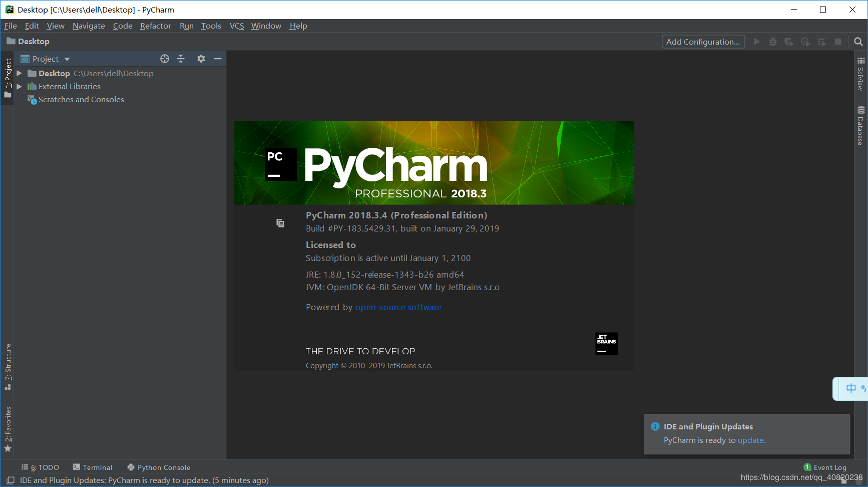Click the open-source software link
868x487 pixels.
(398, 307)
